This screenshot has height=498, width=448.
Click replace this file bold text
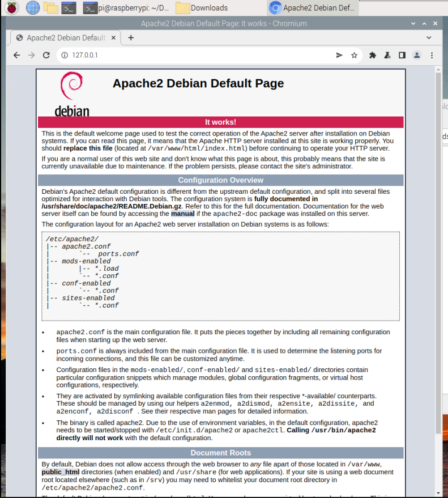click(88, 148)
